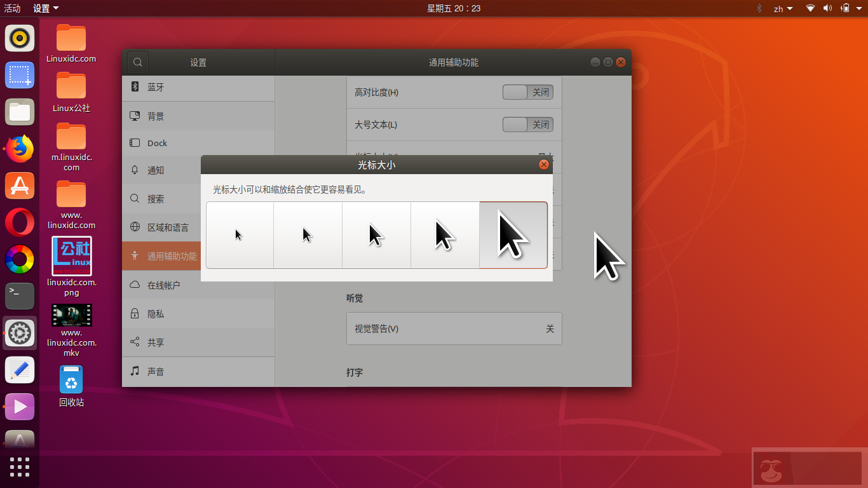The width and height of the screenshot is (868, 488).
Task: Open 在线帐户 settings entry
Action: [x=135, y=285]
